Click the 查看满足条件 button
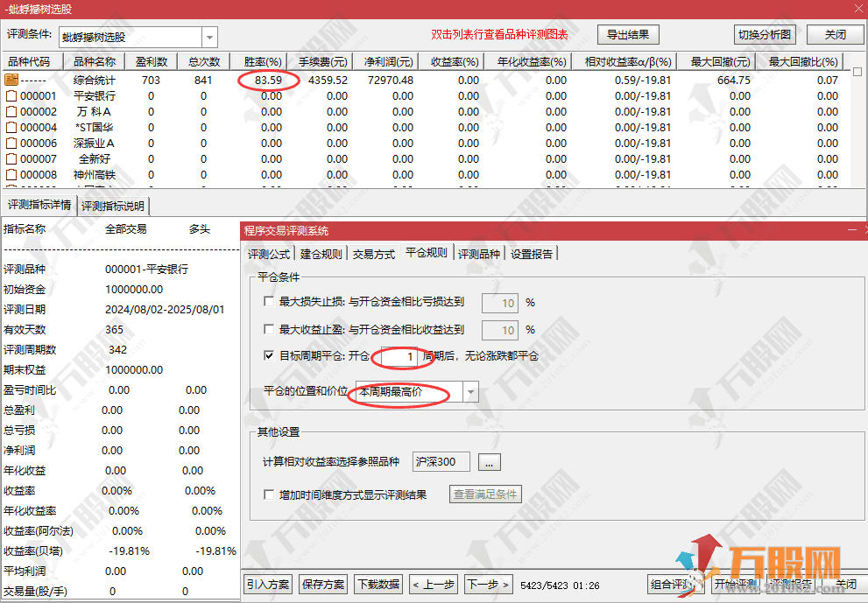 coord(485,494)
